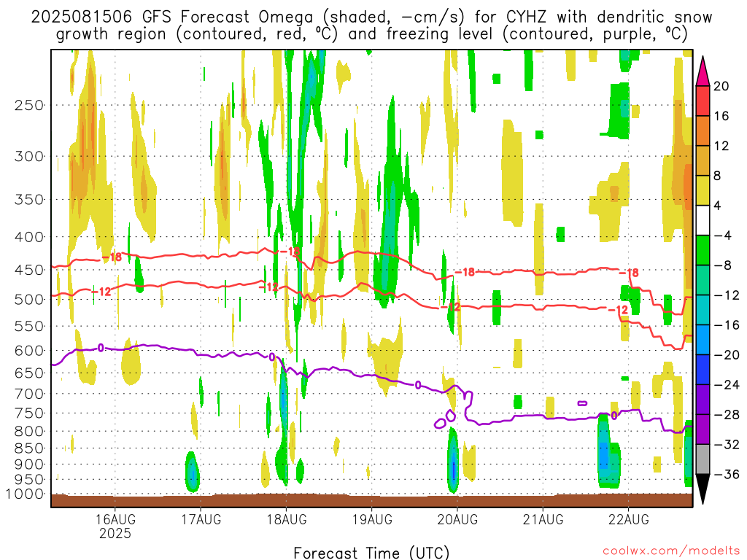Click the 400 pressure level label
Screen dimensions: 747x560
28,237
